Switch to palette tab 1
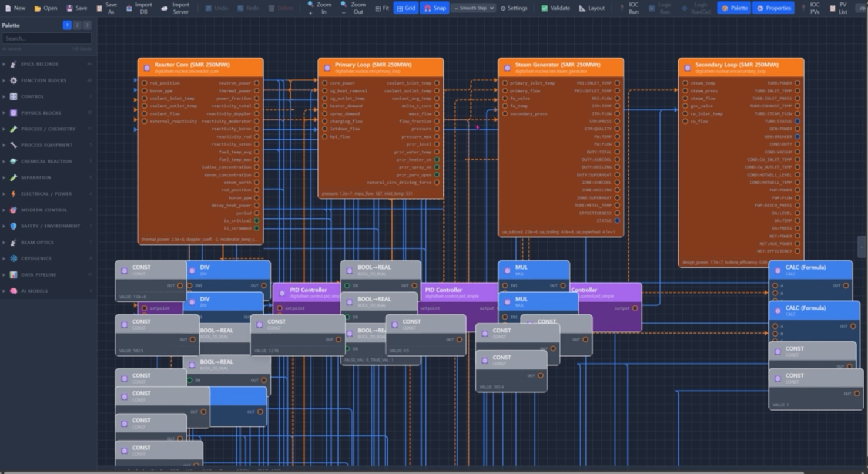Viewport: 868px width, 474px height. pos(67,25)
